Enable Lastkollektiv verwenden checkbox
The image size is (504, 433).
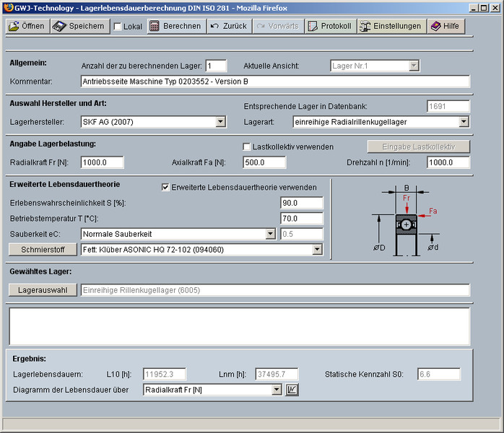246,146
